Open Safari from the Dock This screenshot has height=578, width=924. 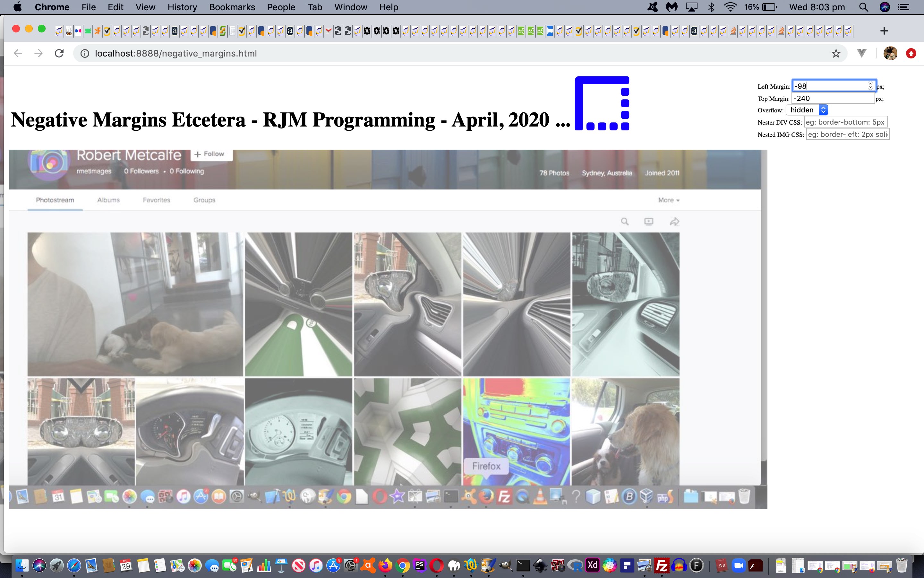(x=74, y=565)
